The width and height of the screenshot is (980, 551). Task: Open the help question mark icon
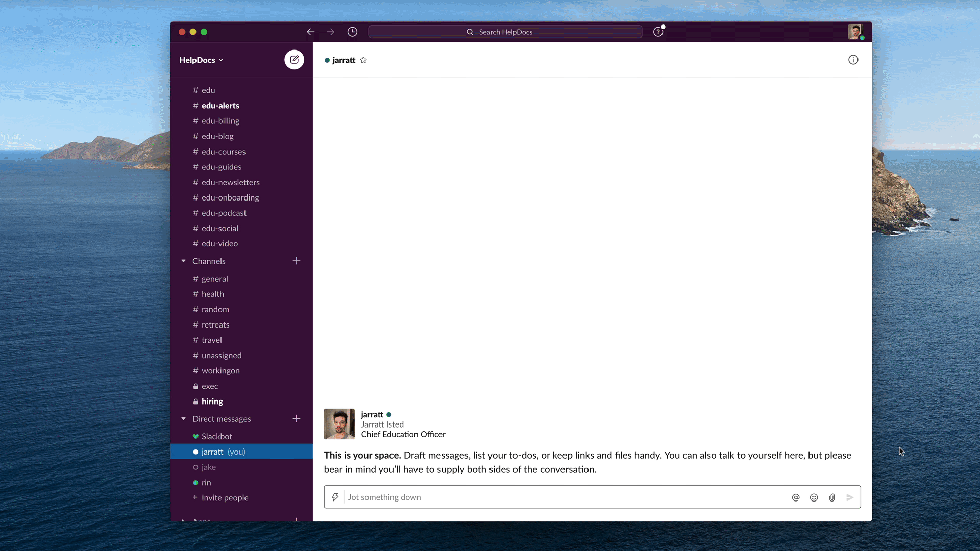click(658, 32)
